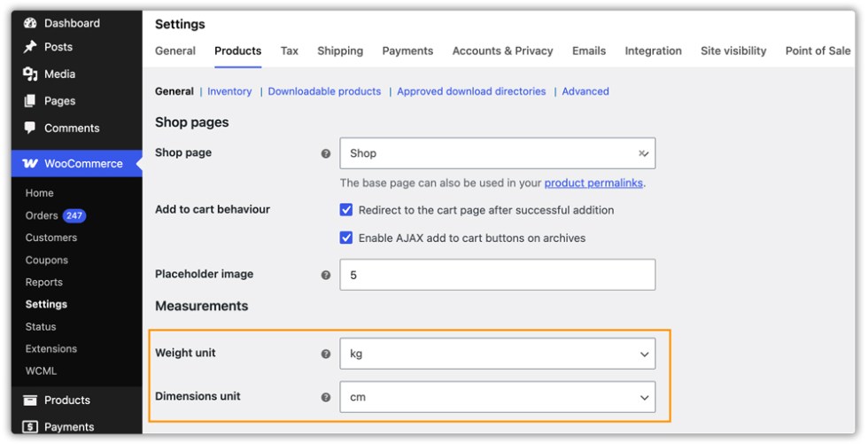This screenshot has height=444, width=868.
Task: Toggle Enable AJAX add to cart checkbox
Action: point(346,238)
